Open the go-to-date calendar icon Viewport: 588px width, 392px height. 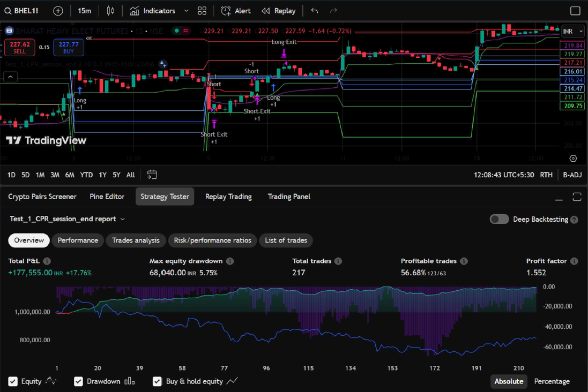point(152,175)
